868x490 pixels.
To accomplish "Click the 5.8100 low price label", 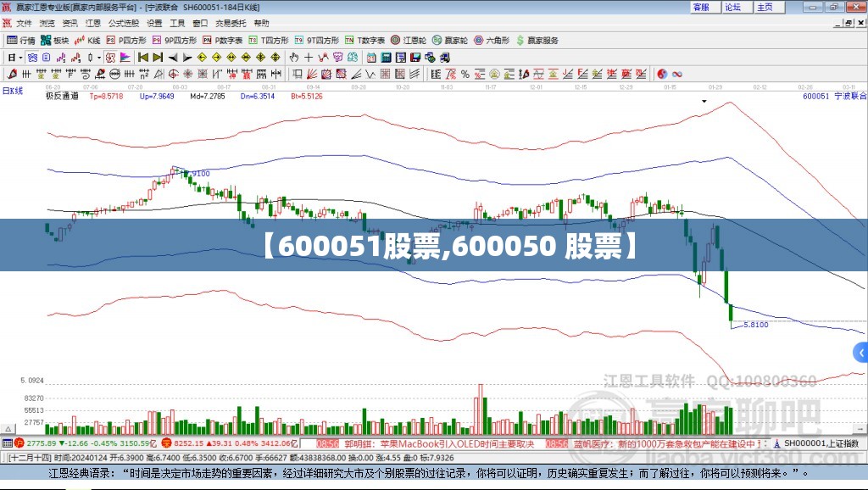I will (755, 325).
